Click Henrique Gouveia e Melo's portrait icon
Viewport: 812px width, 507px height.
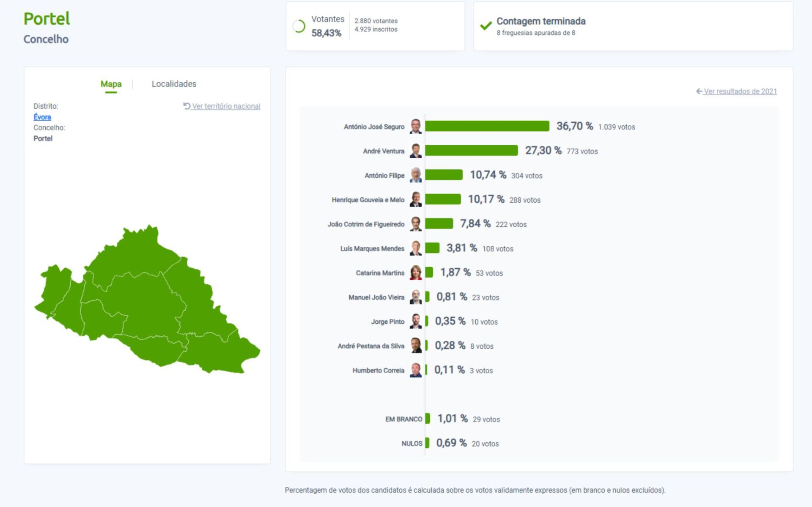pyautogui.click(x=416, y=200)
